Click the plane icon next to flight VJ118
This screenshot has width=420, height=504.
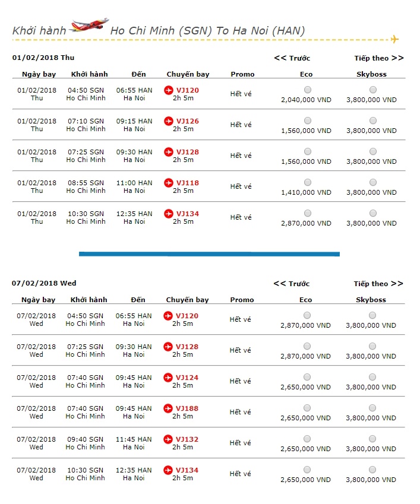(x=169, y=183)
